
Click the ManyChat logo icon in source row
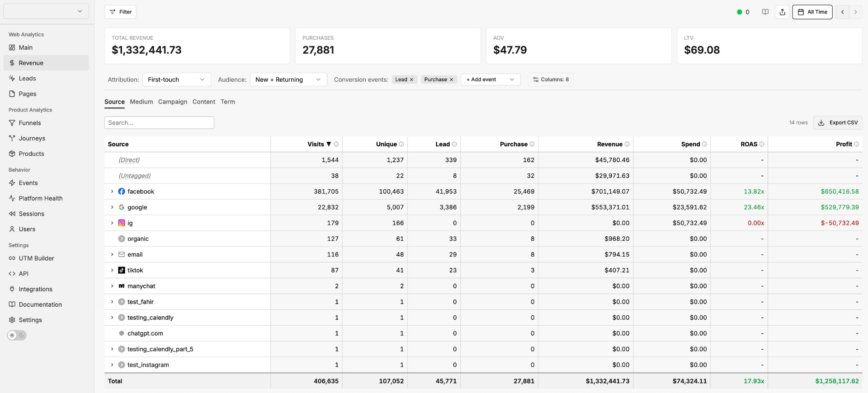pyautogui.click(x=122, y=286)
